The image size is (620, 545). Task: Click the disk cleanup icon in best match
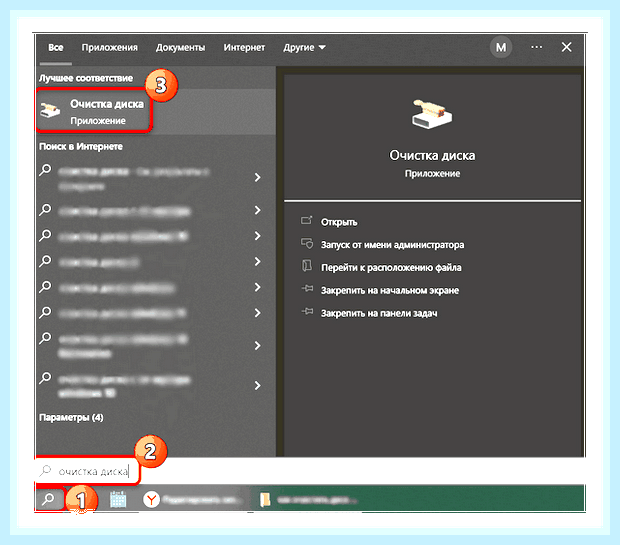(x=50, y=110)
